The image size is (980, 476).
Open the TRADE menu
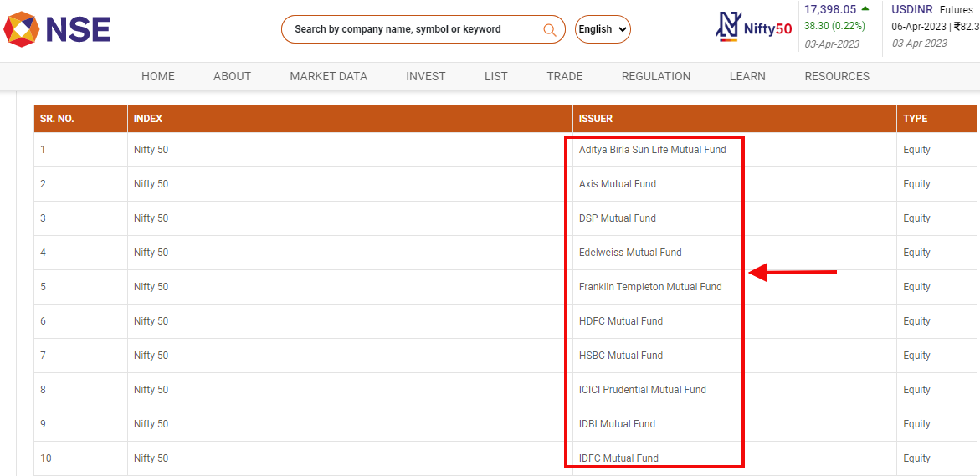(564, 77)
